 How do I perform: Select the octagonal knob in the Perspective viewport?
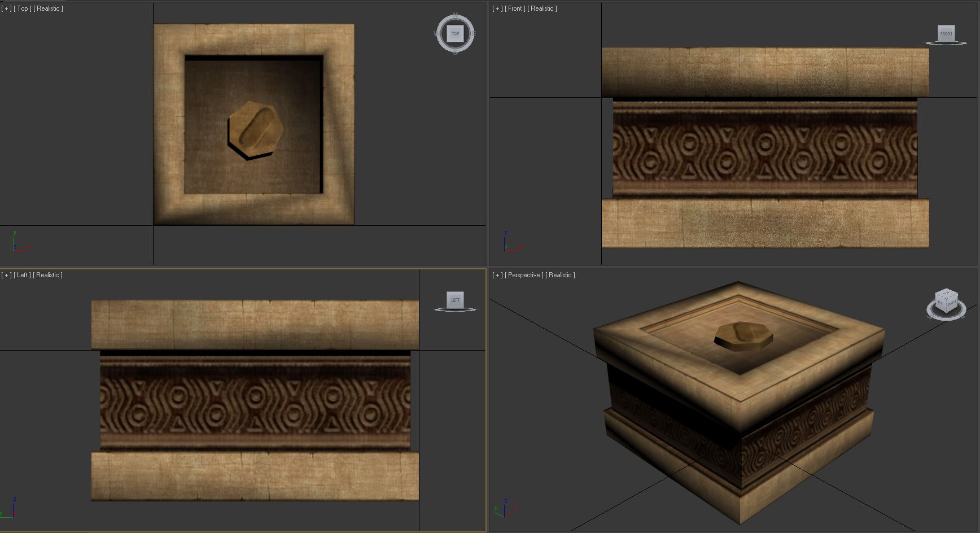743,335
